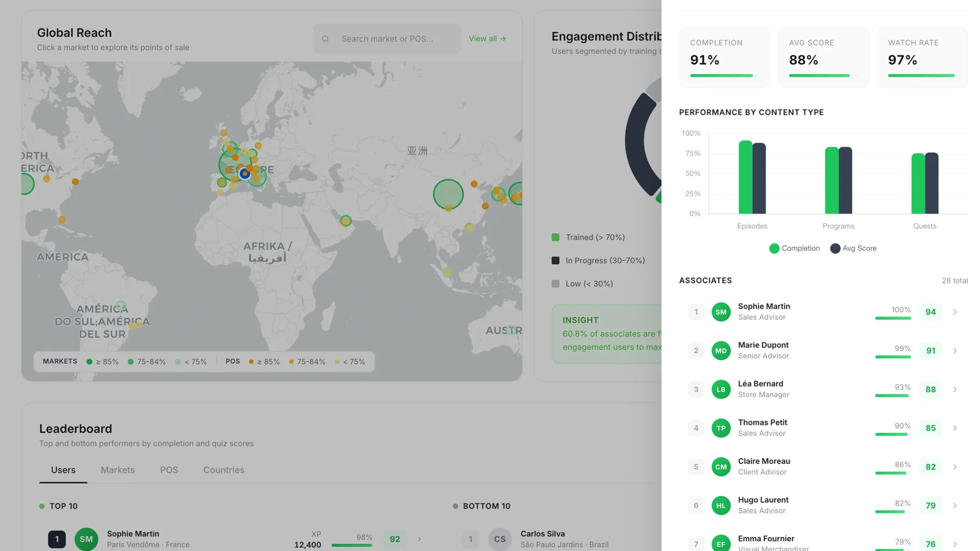Switch to the Markets leaderboard tab
This screenshot has height=551, width=980.
[118, 470]
